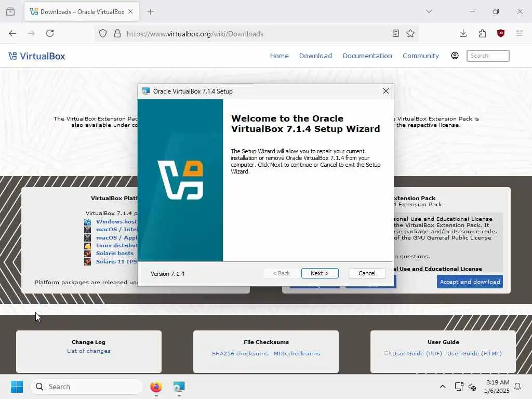Click Next in the VirtualBox Setup wizard

pos(320,273)
